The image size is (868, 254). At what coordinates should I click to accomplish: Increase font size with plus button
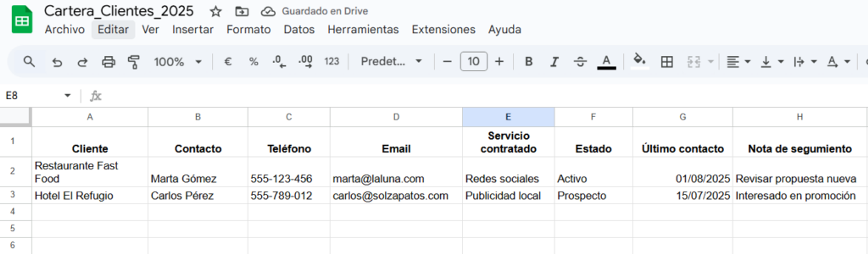click(499, 62)
